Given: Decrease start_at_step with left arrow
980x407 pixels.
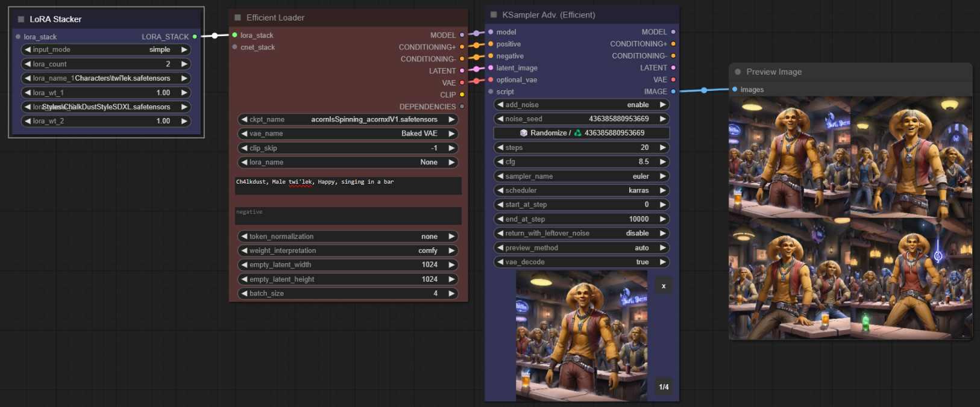Looking at the screenshot, I should (500, 205).
